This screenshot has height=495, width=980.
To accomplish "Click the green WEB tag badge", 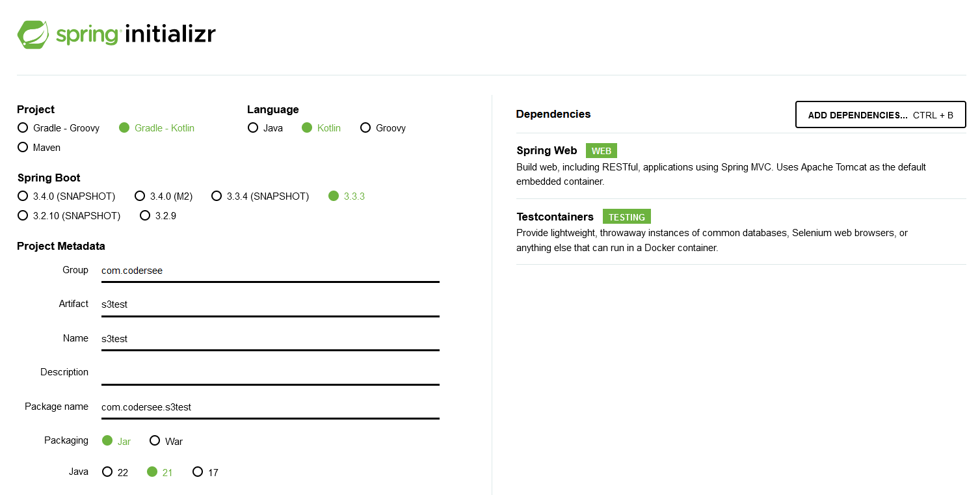I will [600, 150].
